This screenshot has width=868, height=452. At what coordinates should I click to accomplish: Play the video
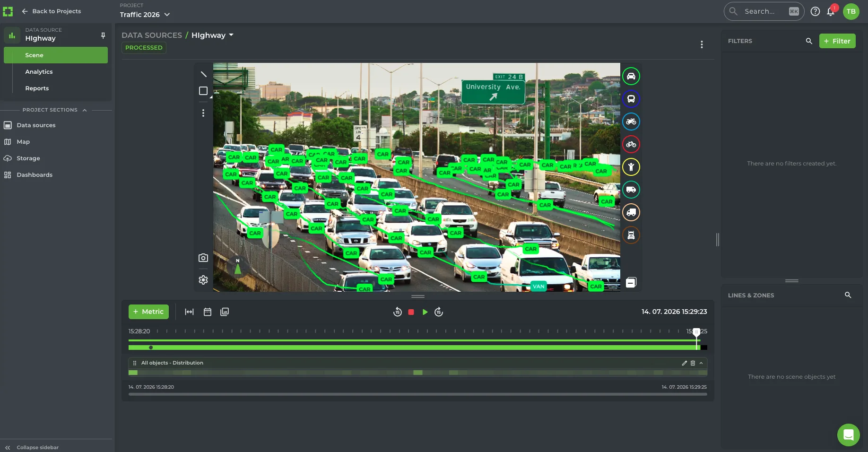click(425, 312)
